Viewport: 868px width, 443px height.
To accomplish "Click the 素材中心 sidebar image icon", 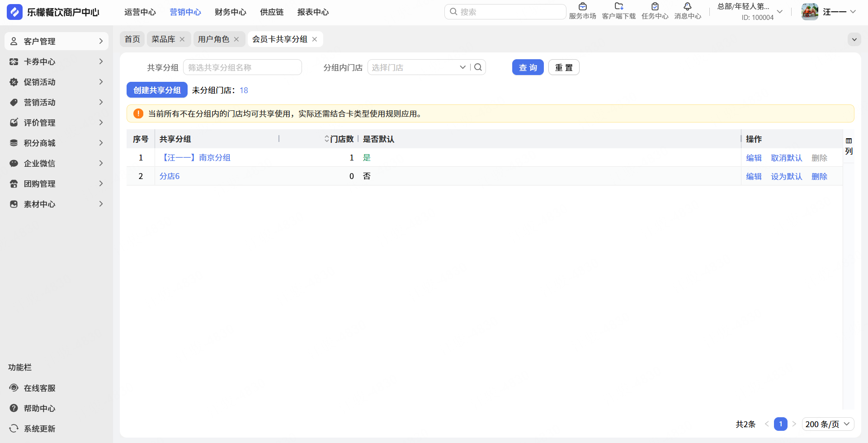I will point(14,204).
